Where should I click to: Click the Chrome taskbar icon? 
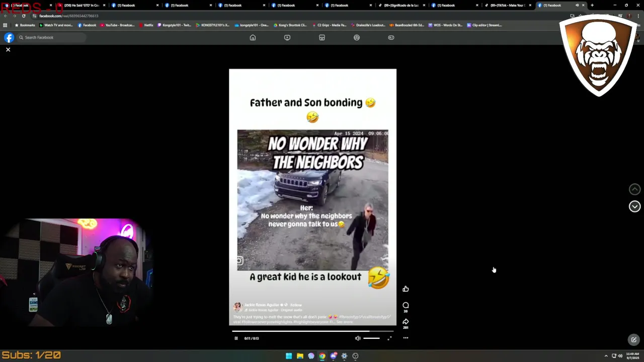tap(322, 356)
